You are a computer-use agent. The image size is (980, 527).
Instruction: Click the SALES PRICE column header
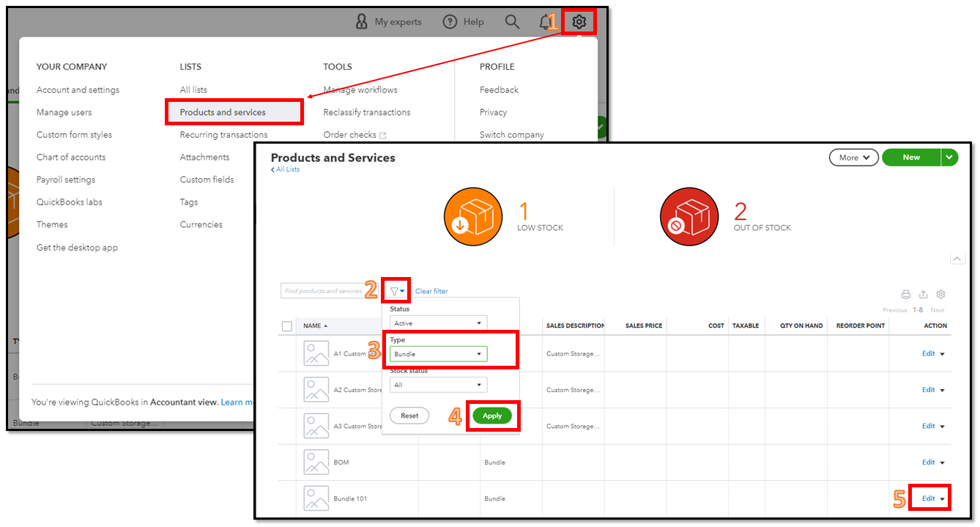(644, 325)
